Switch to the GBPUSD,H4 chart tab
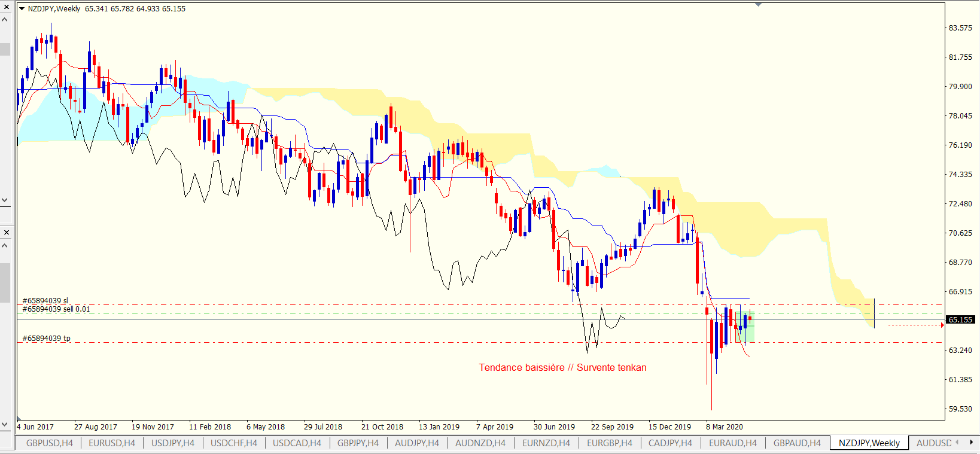Viewport: 980px width, 454px height. click(50, 443)
